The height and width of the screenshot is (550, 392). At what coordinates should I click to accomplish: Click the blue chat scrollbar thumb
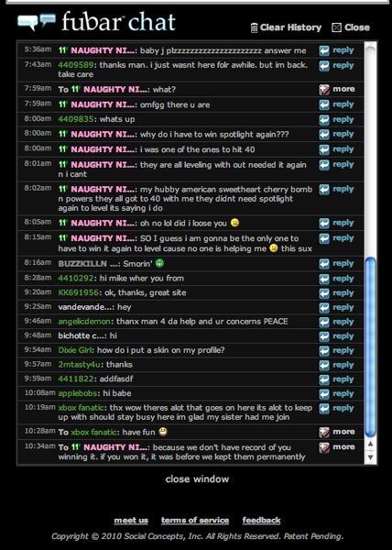click(x=370, y=347)
